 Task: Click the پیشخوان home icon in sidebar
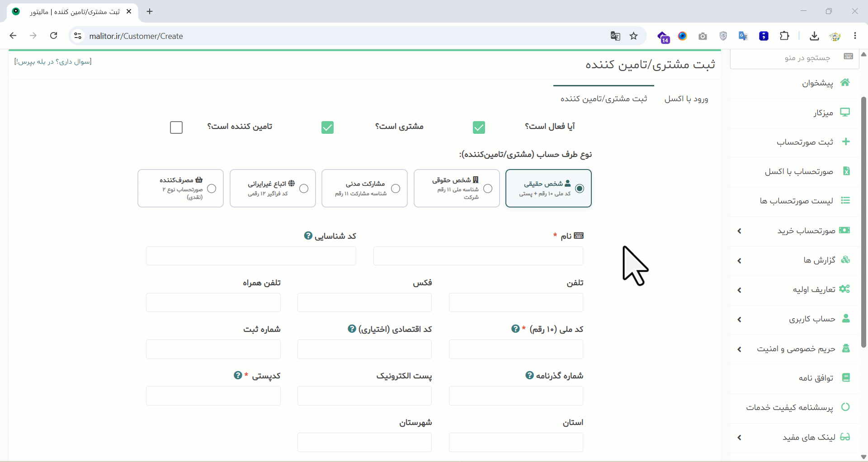[x=845, y=82]
